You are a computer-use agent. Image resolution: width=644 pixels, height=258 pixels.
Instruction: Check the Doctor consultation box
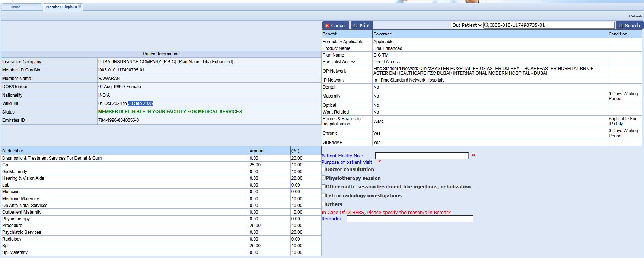click(x=324, y=169)
